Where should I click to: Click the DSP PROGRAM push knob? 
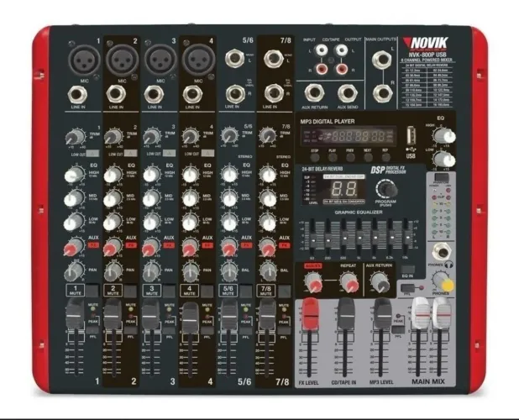pos(386,189)
